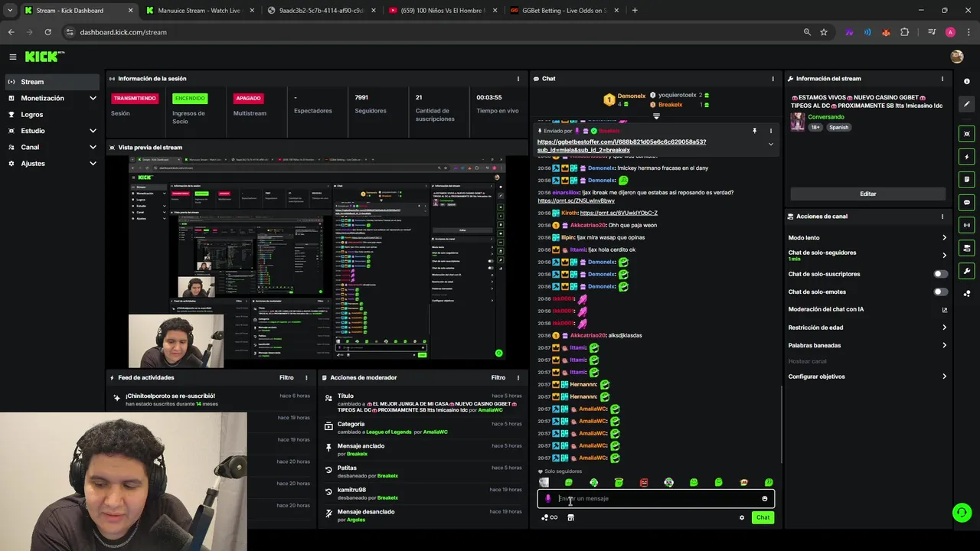Open Moderación del chat con IA
Viewport: 980px width, 551px height.
click(x=867, y=309)
